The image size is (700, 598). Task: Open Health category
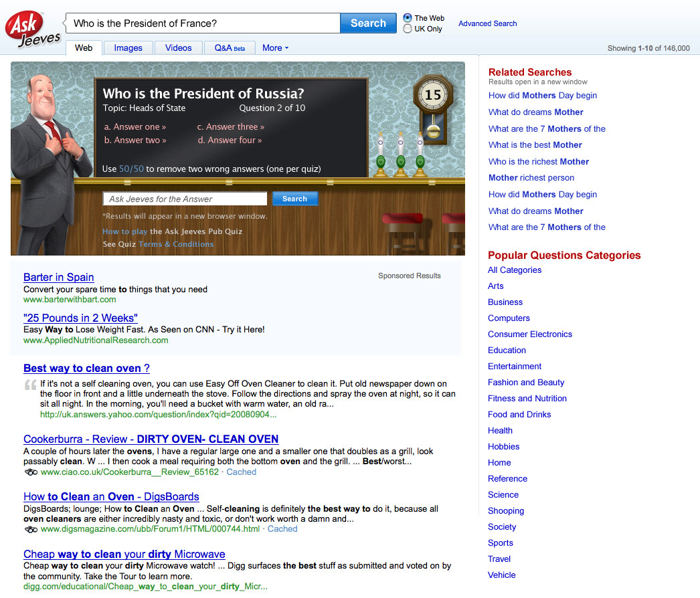[500, 431]
